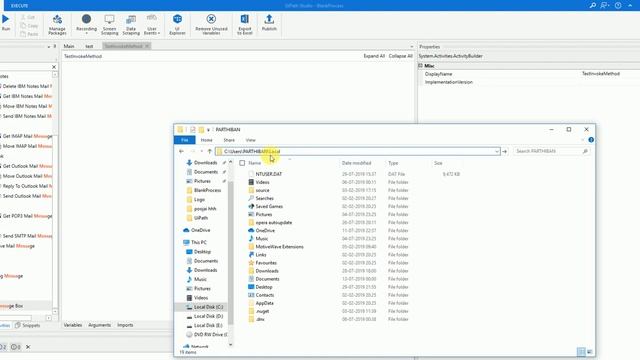Screen dimensions: 640x360
Task: Switch to large icons view layout
Action: 589,351
